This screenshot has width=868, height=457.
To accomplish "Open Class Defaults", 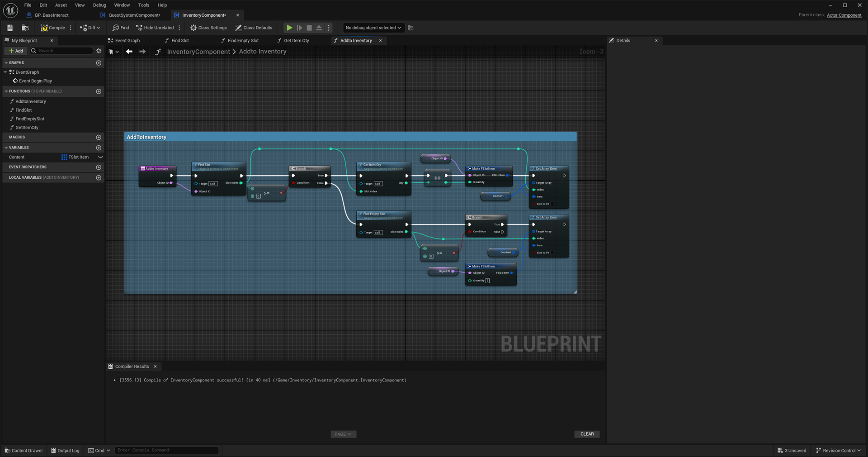I will (254, 28).
